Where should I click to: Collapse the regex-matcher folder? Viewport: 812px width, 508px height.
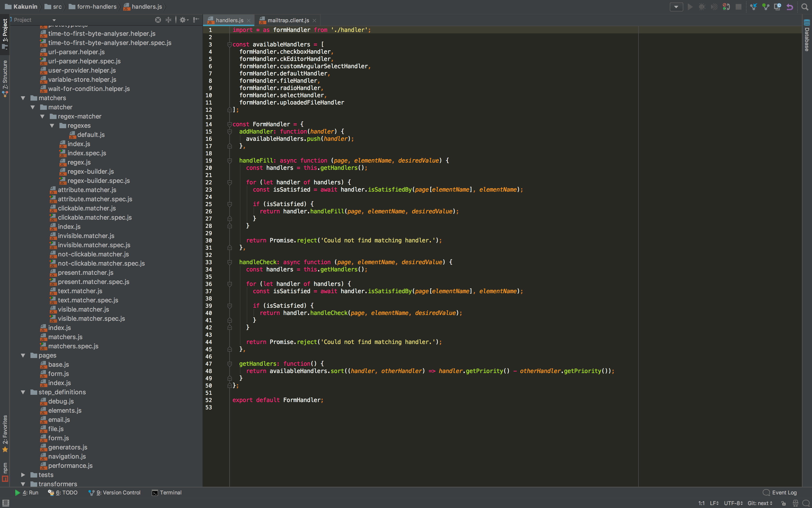click(43, 116)
